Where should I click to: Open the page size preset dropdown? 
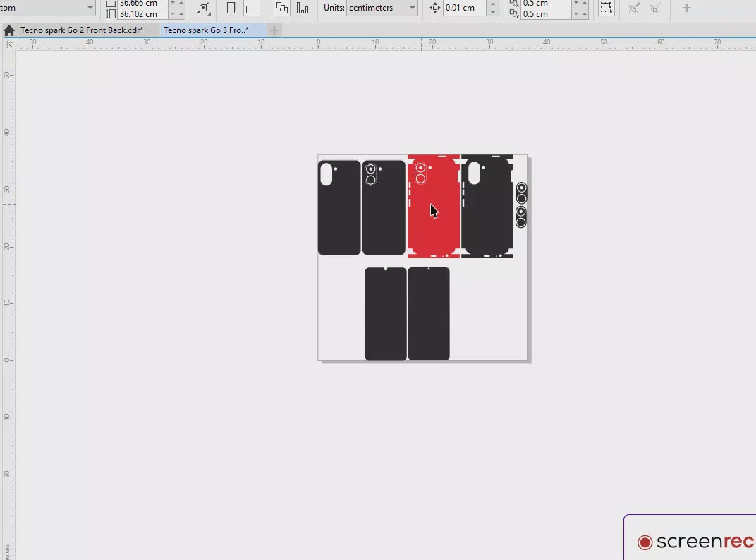click(x=90, y=8)
